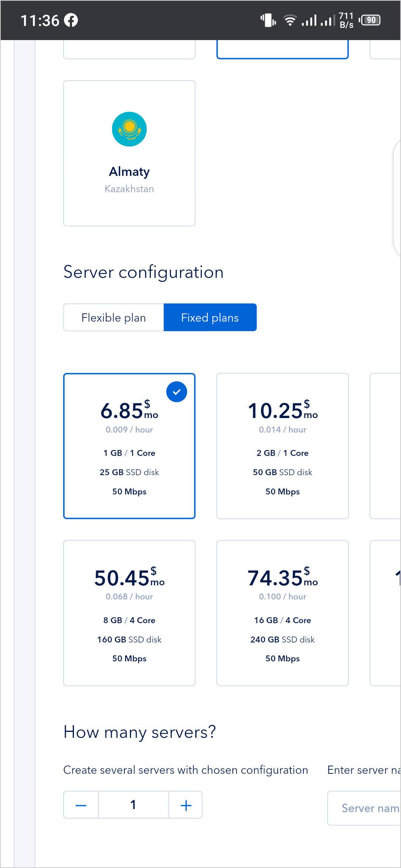
Task: Tap the Facebook notification icon
Action: [71, 20]
